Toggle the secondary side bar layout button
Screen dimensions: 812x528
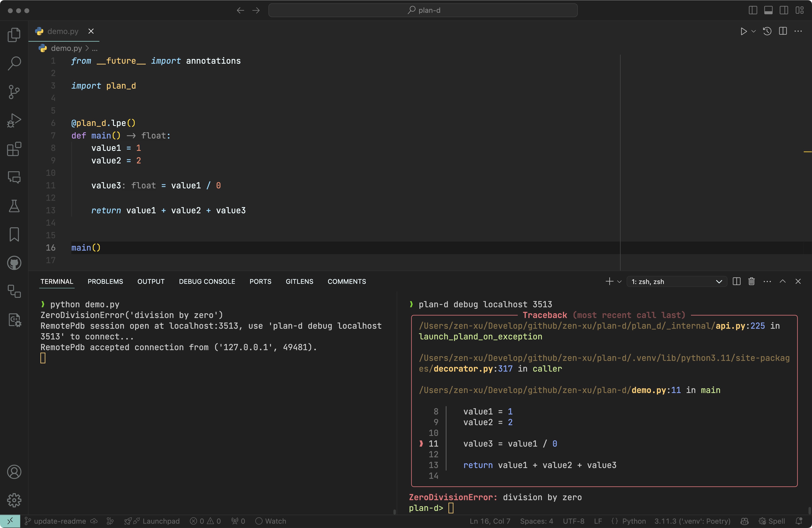click(784, 10)
